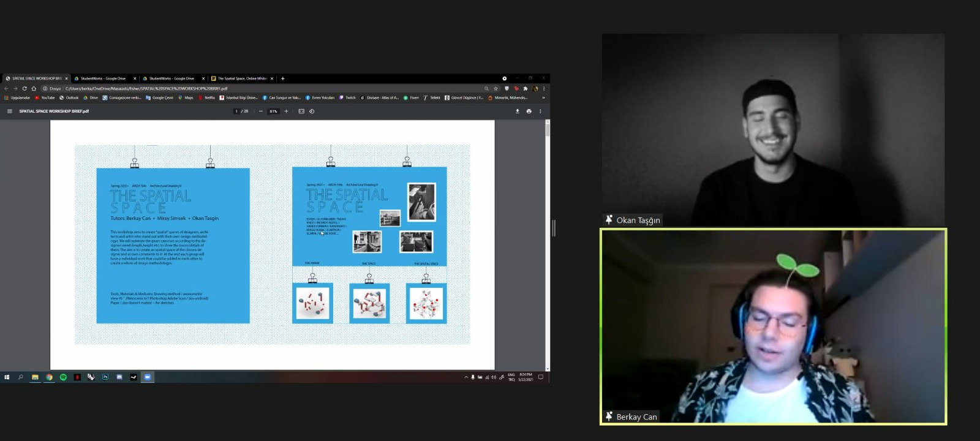This screenshot has width=980, height=441.
Task: Click the PDF vertical scrollbar thumb
Action: click(x=548, y=129)
